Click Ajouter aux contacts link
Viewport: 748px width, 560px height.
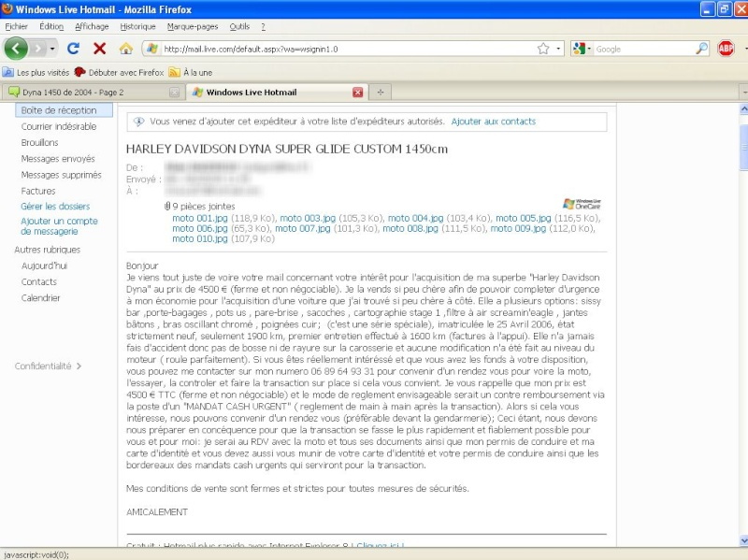[494, 122]
